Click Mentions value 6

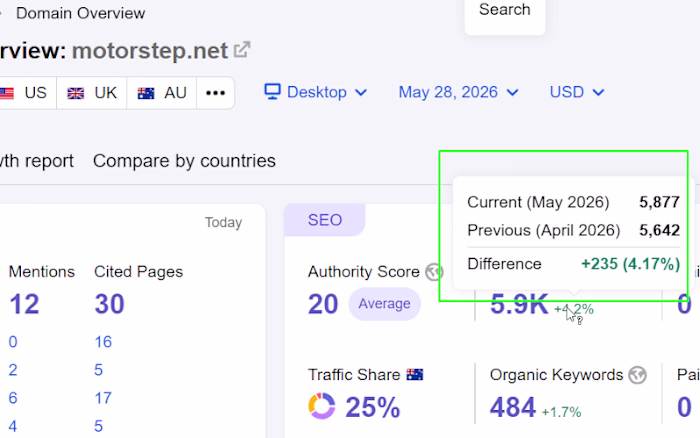click(13, 398)
